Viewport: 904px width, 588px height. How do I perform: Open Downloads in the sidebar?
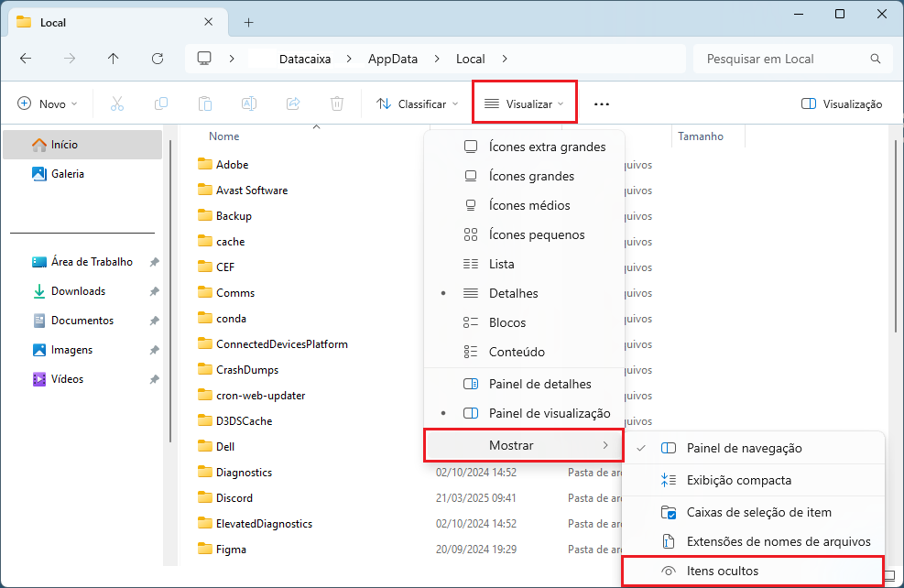click(x=78, y=291)
